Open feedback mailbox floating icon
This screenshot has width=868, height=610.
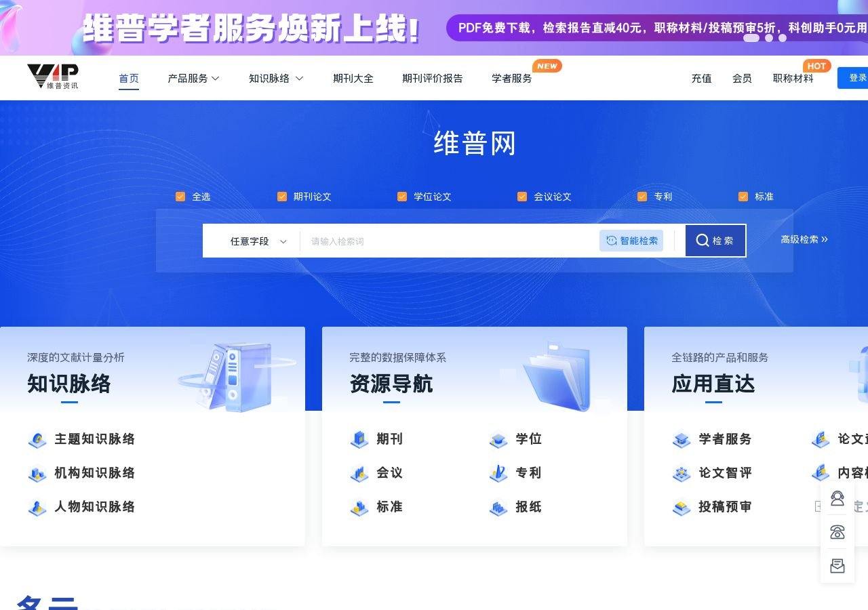837,566
